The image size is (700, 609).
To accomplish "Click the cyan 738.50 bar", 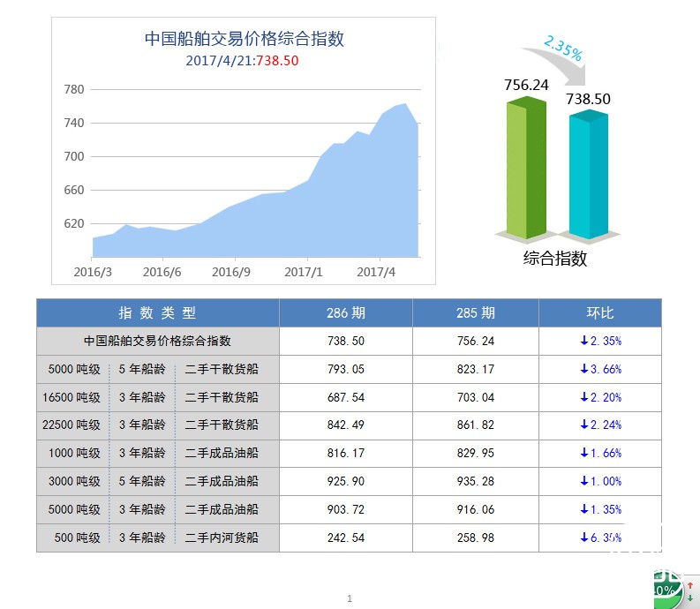I will 589,174.
